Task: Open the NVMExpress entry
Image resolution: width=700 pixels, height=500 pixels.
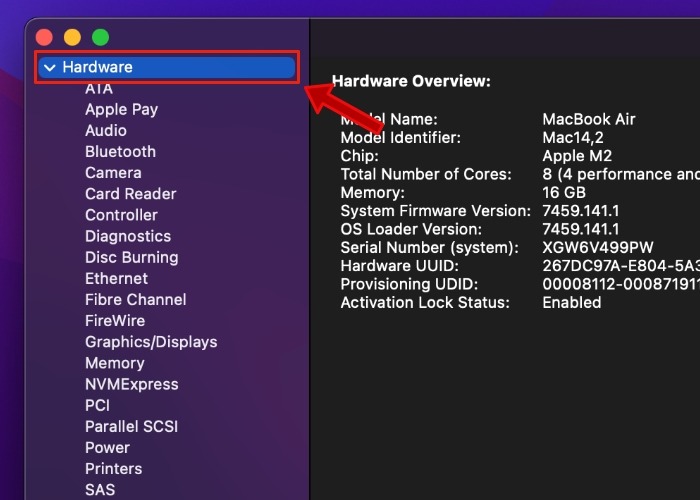Action: tap(132, 384)
